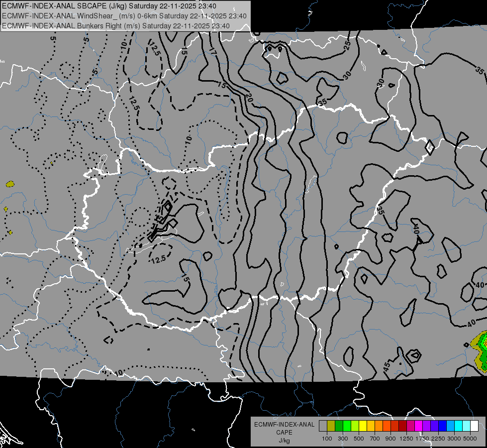Click the cyan legend swatch
The height and width of the screenshot is (448, 487).
coord(459,426)
